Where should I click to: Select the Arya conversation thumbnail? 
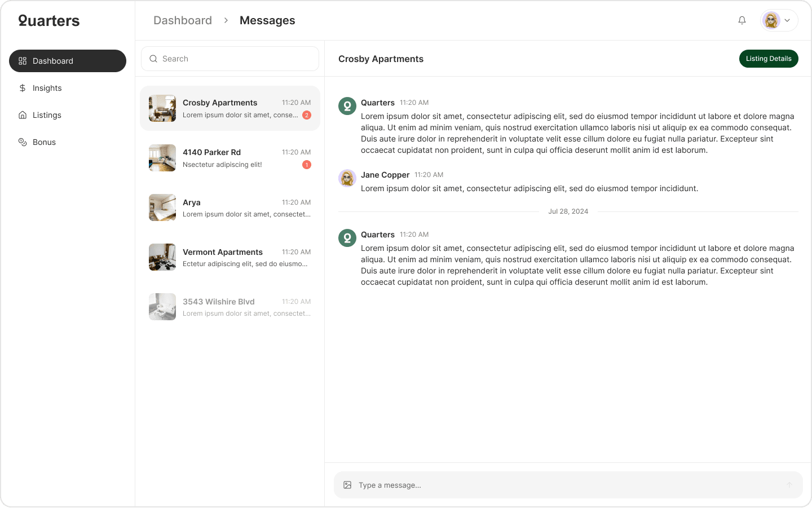tap(162, 207)
